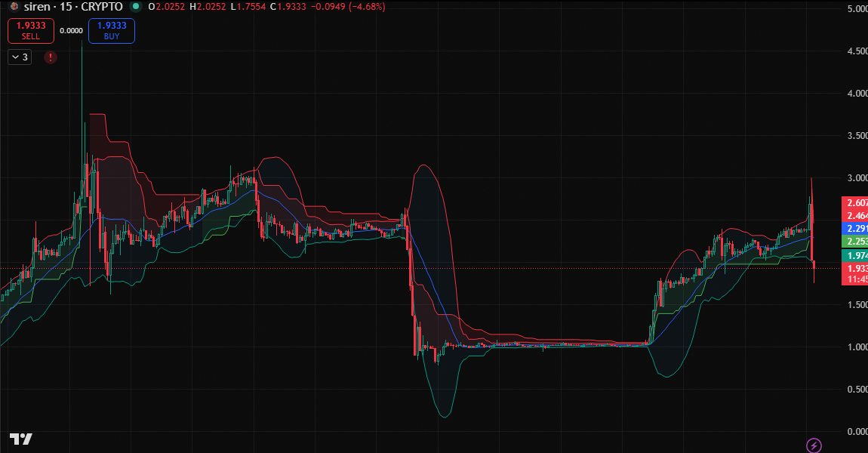Click the 1.9333 SELL button
868x453 pixels.
pos(31,30)
